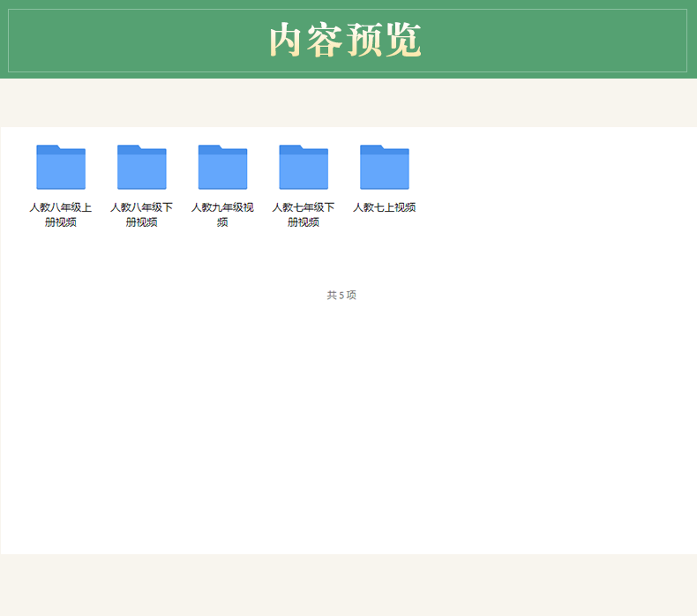697x616 pixels.
Task: Select the label text 人教八年级上册视频
Action: pyautogui.click(x=61, y=214)
